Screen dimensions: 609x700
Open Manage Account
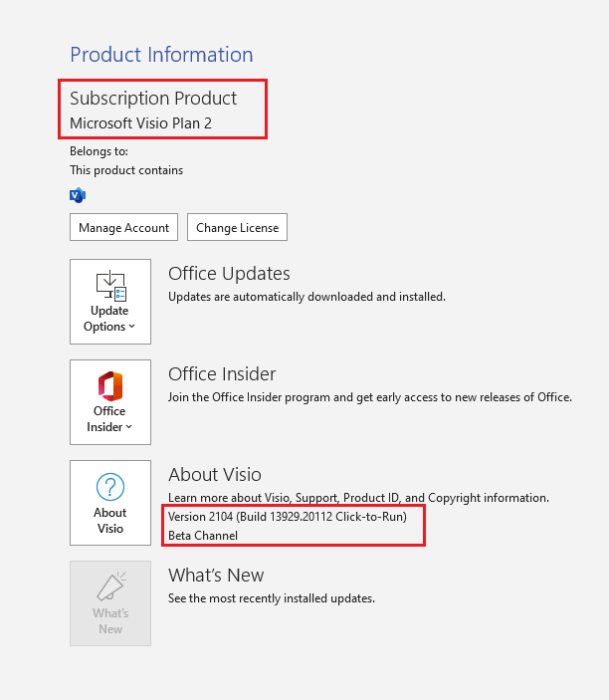point(123,227)
